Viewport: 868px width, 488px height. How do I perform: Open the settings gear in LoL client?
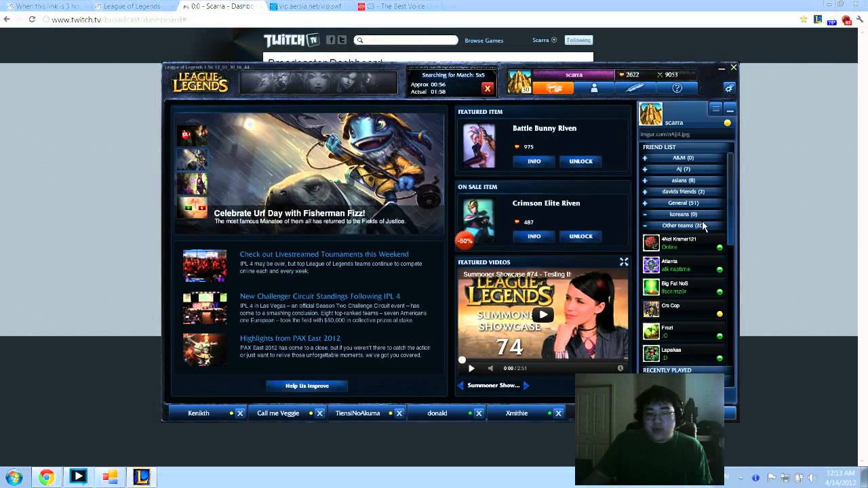click(729, 88)
